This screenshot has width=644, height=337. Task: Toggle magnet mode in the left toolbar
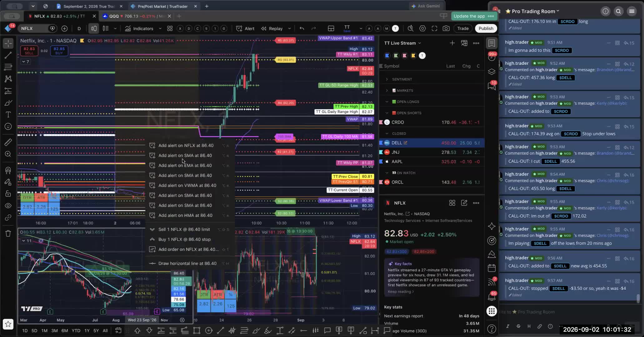coord(8,170)
